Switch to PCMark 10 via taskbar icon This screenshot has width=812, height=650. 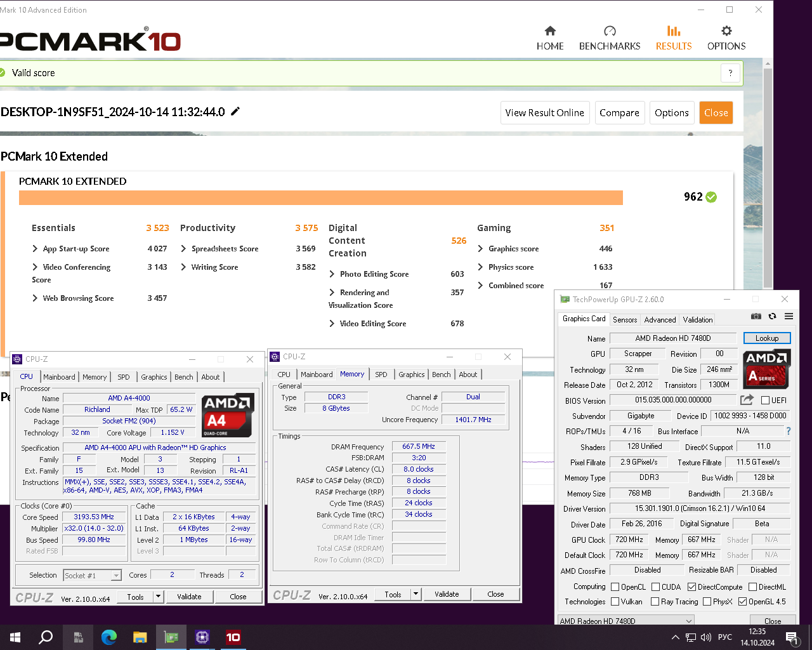coord(233,637)
